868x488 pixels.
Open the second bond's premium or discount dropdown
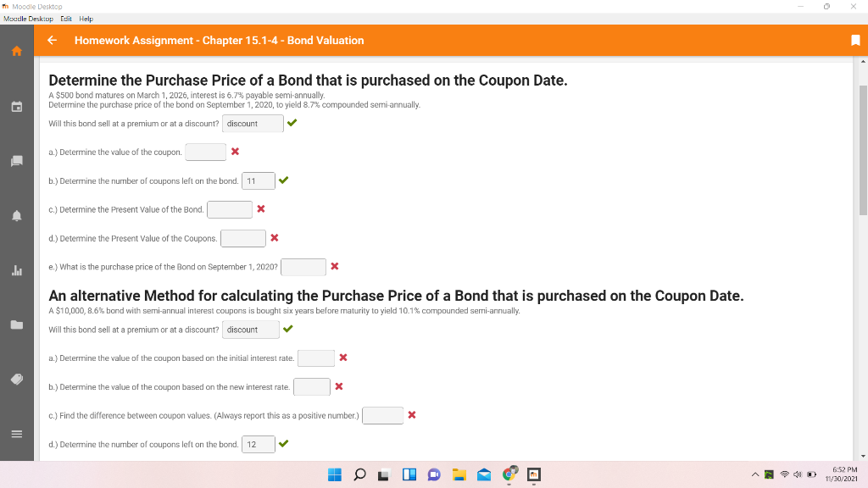coord(251,330)
